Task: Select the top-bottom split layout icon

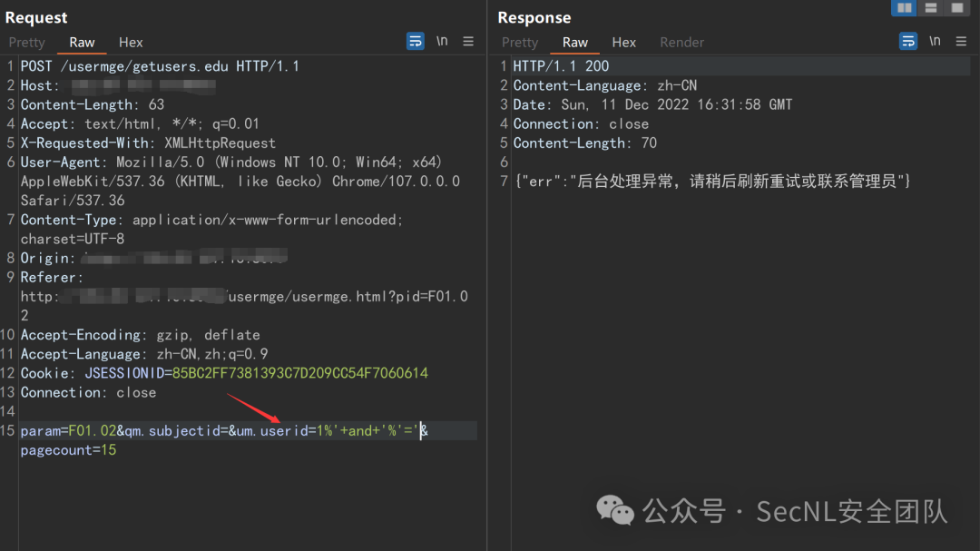Action: pos(930,8)
